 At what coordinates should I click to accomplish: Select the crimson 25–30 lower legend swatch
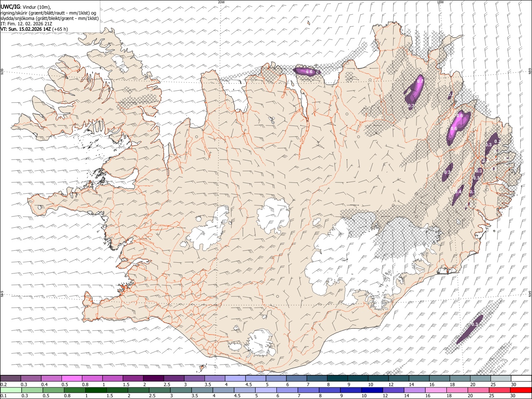pos(499,390)
